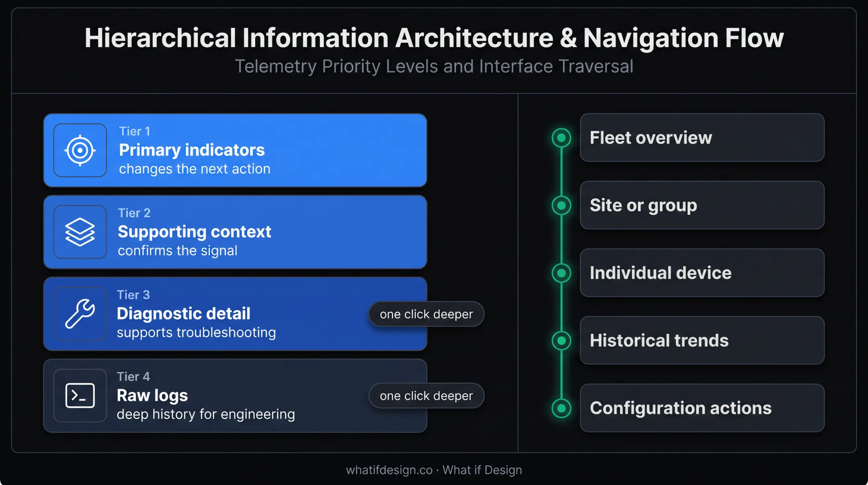Select the 'Supporting context' heading
868x485 pixels.
194,232
